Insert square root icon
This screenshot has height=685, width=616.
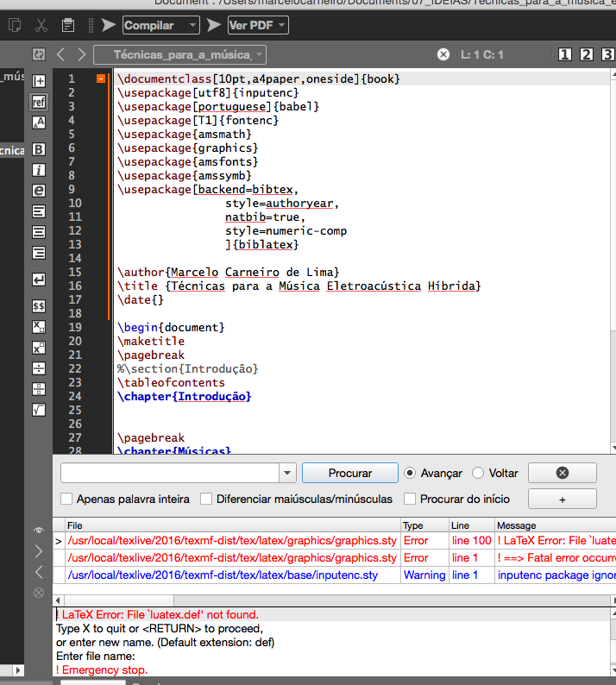pos(39,410)
